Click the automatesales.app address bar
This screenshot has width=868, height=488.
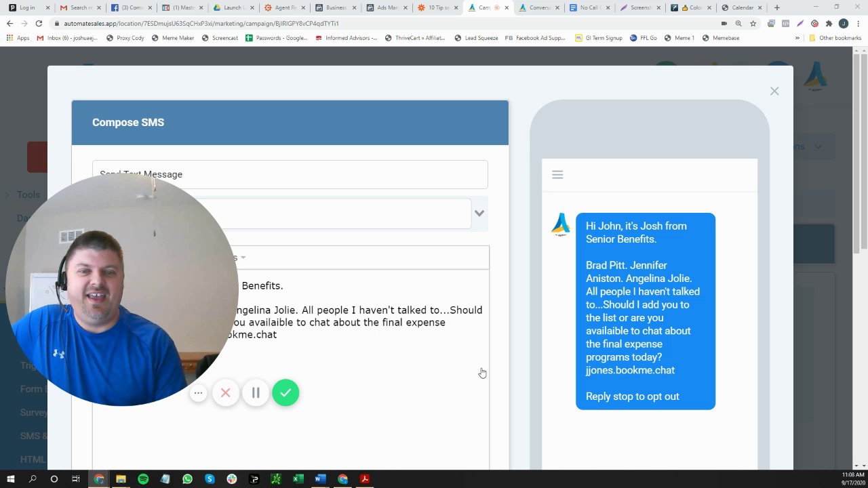(x=380, y=23)
